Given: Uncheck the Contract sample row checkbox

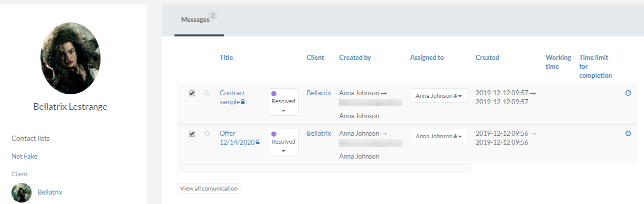Looking at the screenshot, I should coord(192,93).
